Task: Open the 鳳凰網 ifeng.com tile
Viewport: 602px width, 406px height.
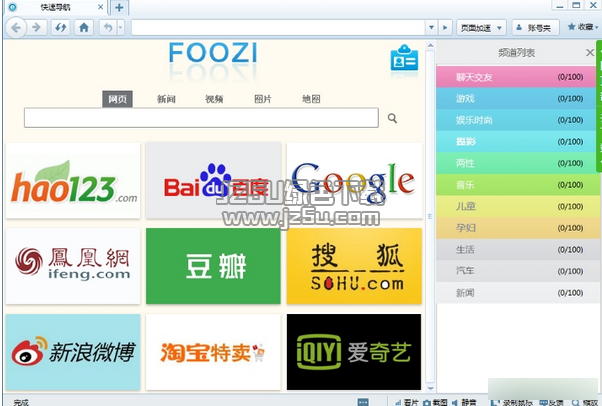Action: click(73, 266)
